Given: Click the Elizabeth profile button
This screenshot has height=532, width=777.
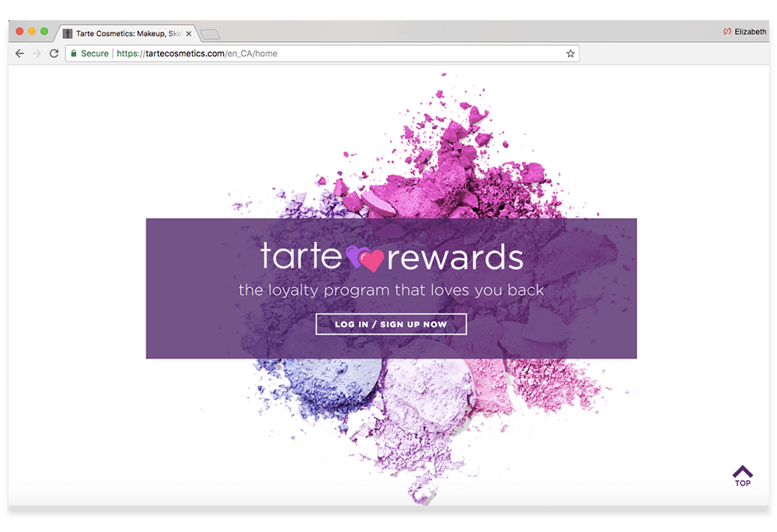Looking at the screenshot, I should (x=745, y=32).
